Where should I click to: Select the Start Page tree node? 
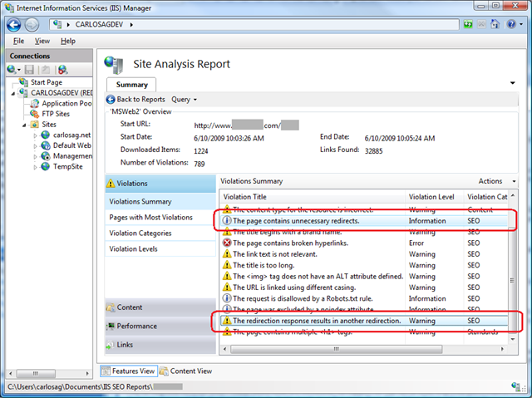click(47, 82)
